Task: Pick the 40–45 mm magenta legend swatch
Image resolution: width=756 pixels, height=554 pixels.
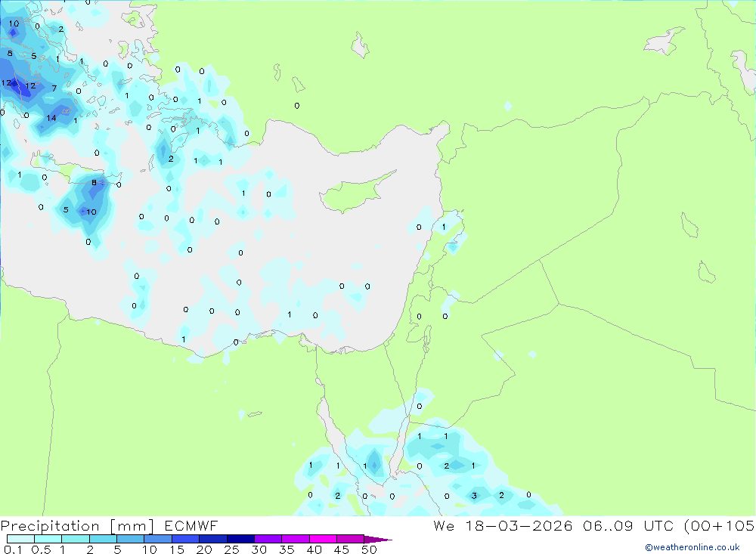Action: 323,539
